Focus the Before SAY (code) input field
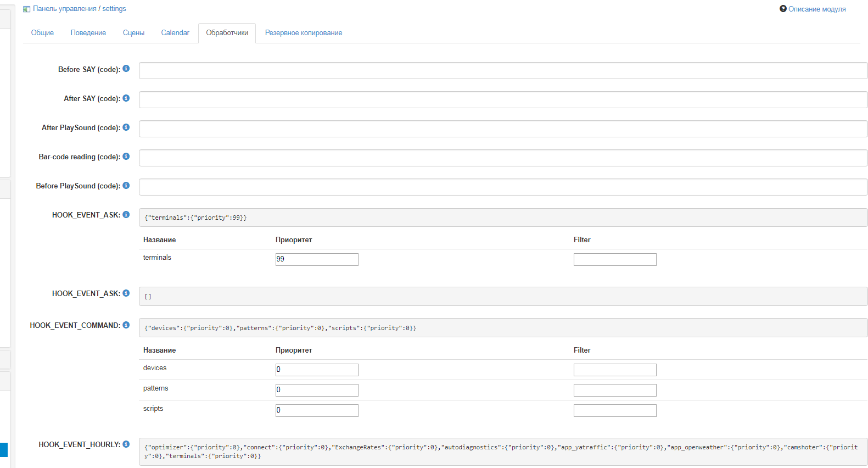The height and width of the screenshot is (468, 868). tap(503, 71)
